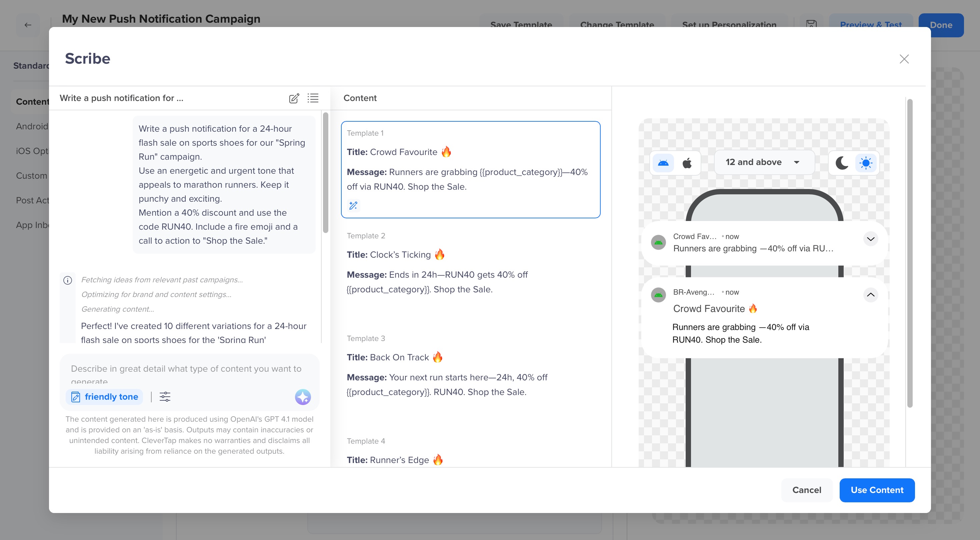Click Template 2 message text
The height and width of the screenshot is (540, 980).
coord(437,282)
